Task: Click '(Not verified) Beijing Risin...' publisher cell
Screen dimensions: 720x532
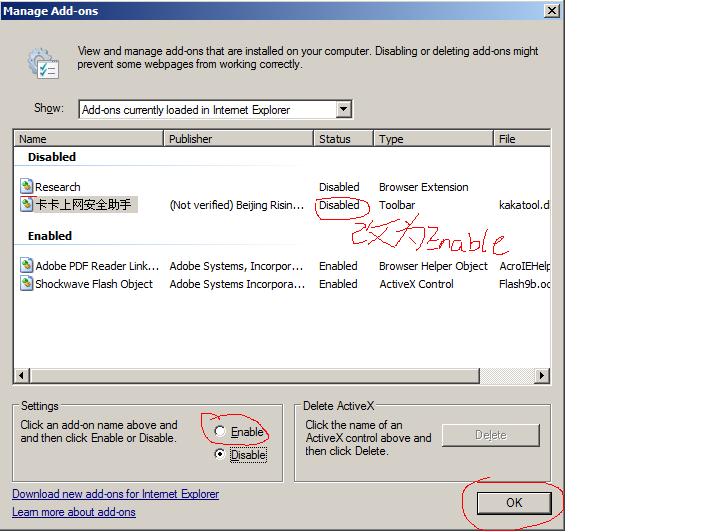Action: 236,205
